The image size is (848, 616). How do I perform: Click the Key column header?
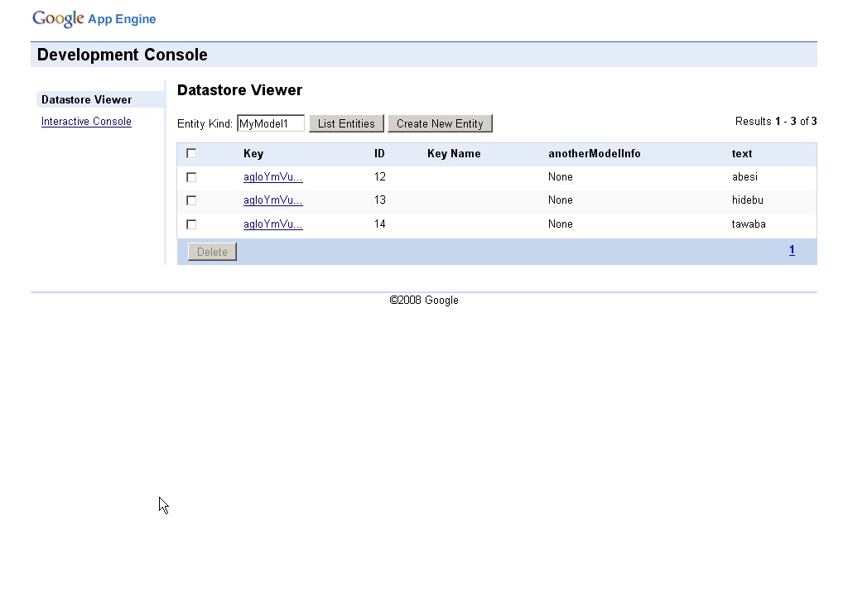(253, 154)
